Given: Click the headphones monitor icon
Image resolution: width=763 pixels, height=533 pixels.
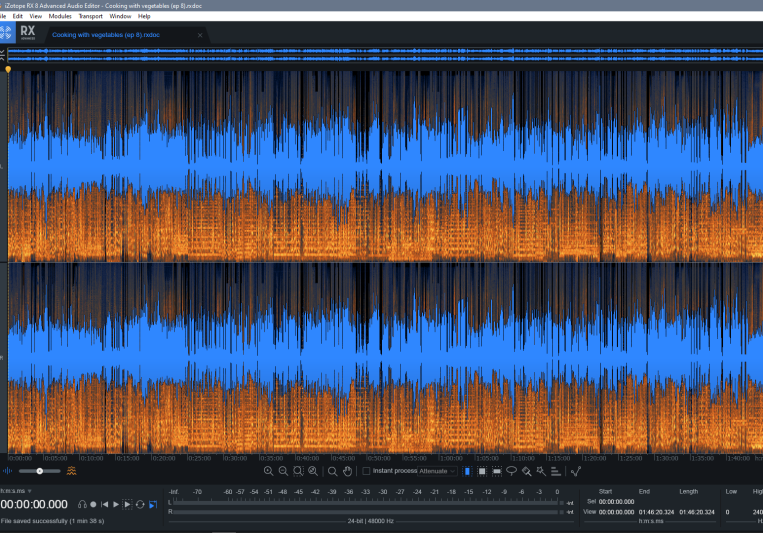Looking at the screenshot, I should [x=82, y=505].
